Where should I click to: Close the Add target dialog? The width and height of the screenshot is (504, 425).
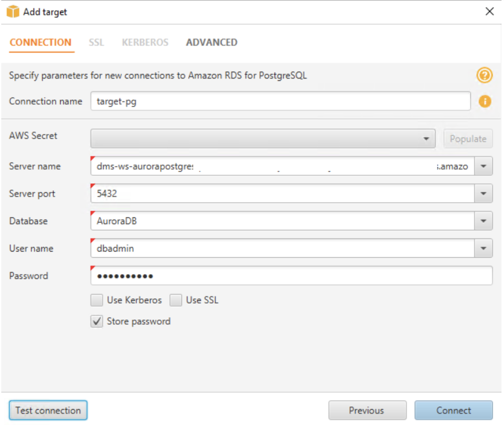coord(490,12)
